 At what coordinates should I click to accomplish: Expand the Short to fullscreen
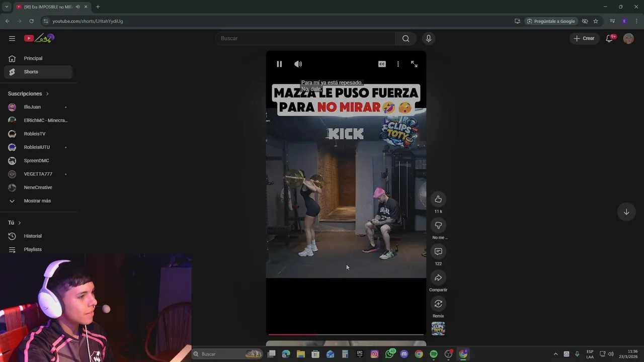point(414,64)
